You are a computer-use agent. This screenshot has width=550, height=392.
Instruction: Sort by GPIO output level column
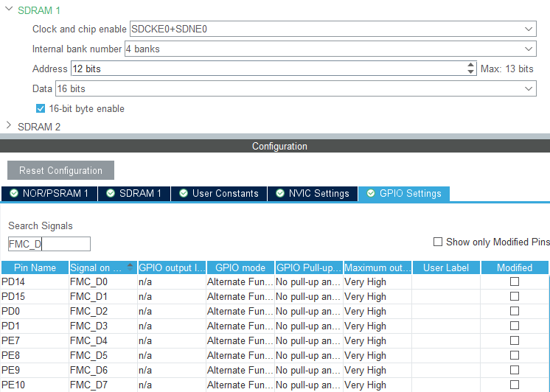[x=172, y=267]
